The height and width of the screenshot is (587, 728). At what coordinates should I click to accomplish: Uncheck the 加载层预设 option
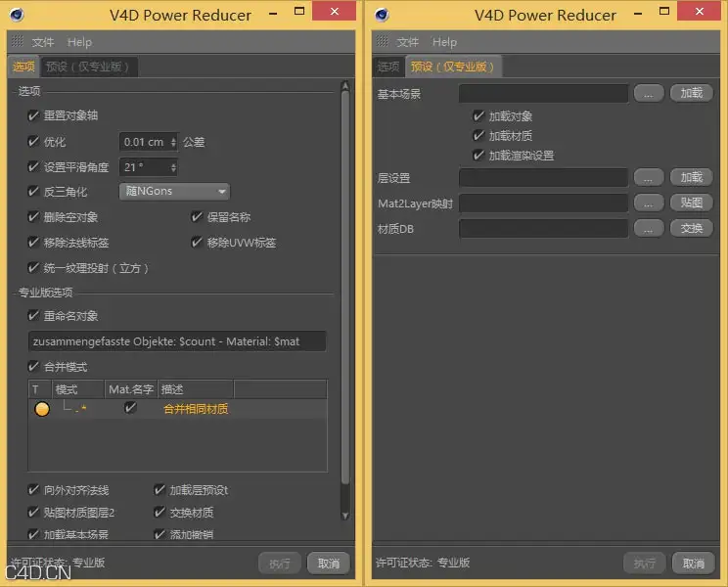point(159,489)
